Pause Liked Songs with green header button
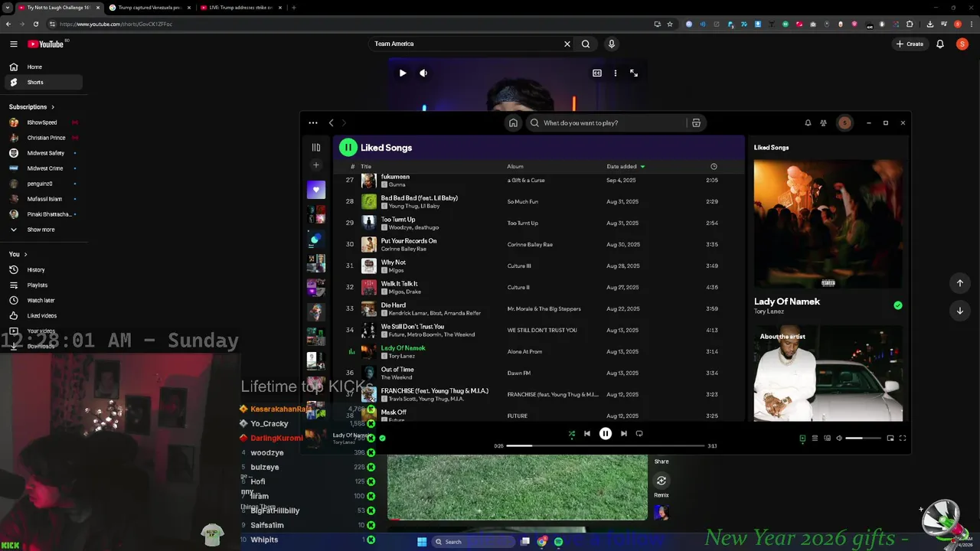This screenshot has height=551, width=980. point(348,147)
